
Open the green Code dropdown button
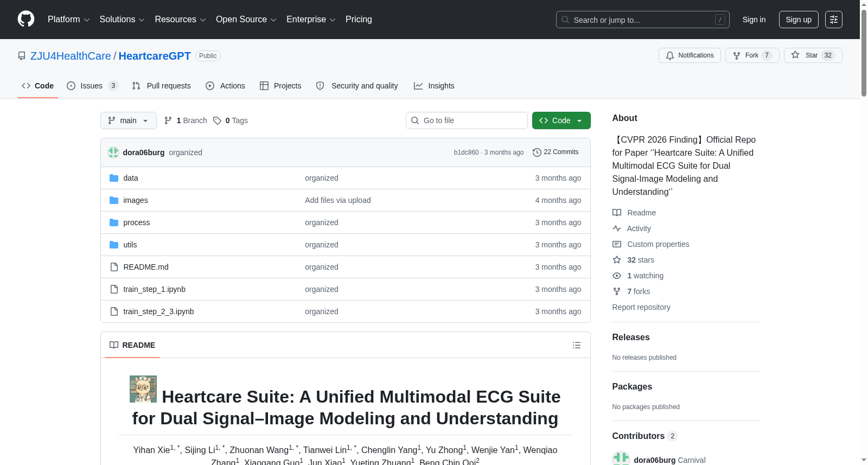pyautogui.click(x=561, y=120)
